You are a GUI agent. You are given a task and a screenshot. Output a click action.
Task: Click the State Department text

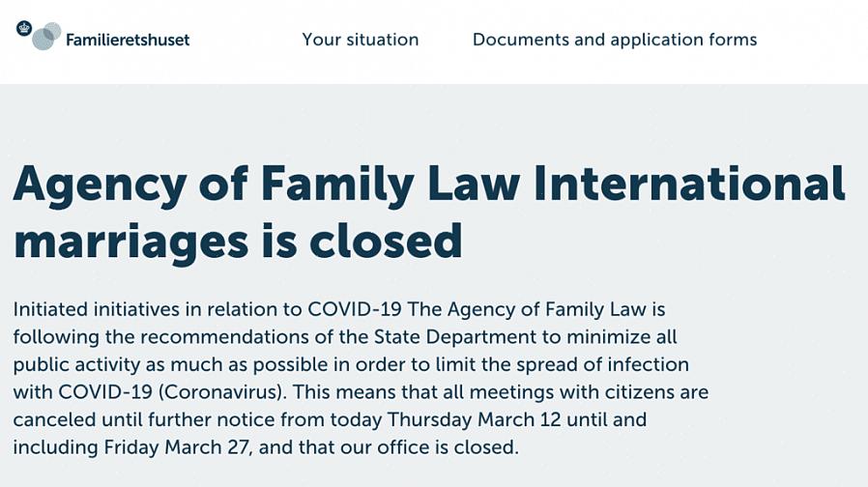(x=454, y=337)
